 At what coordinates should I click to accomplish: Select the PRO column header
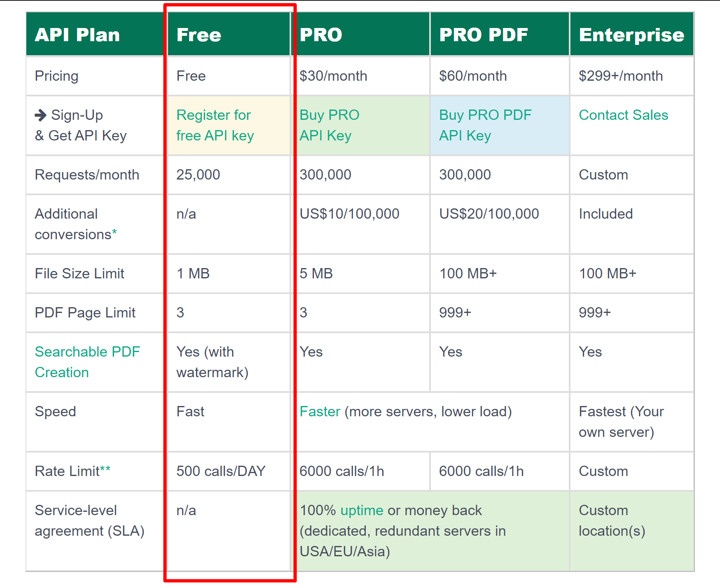360,34
